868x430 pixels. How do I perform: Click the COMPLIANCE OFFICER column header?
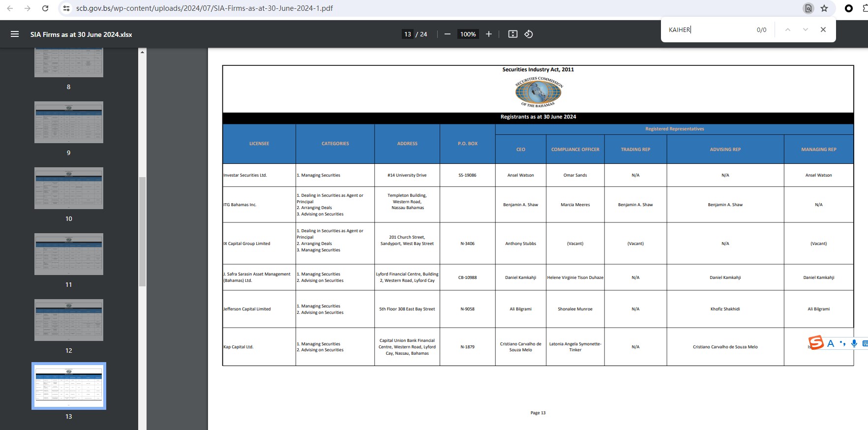[x=575, y=150]
